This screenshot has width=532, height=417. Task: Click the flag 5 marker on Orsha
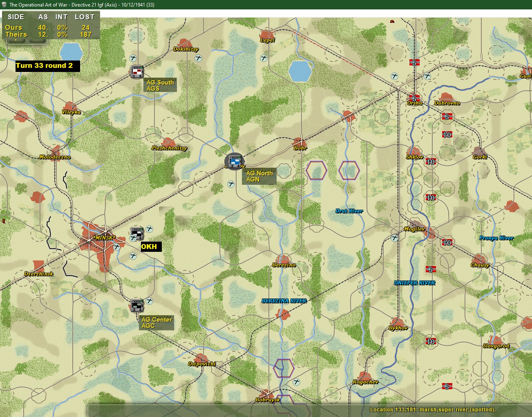click(x=414, y=99)
